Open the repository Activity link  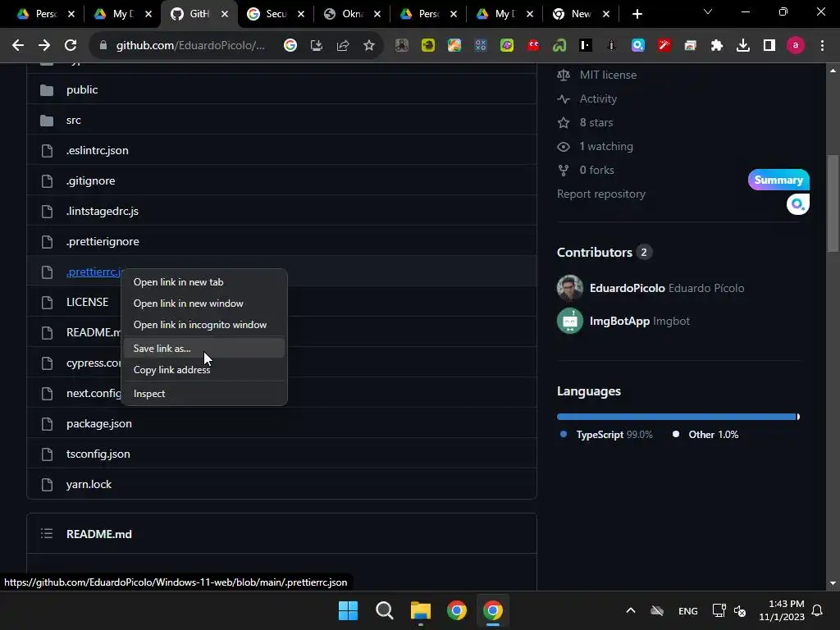click(x=598, y=98)
